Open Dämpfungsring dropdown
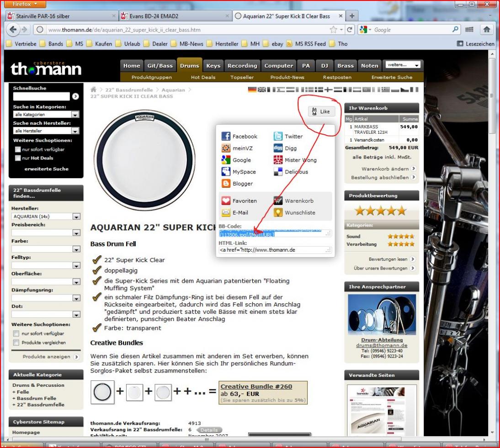The height and width of the screenshot is (448, 500). 46,298
